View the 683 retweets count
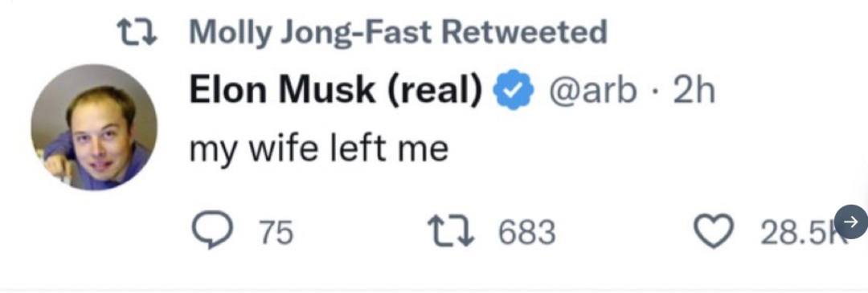The height and width of the screenshot is (293, 868). tap(527, 232)
